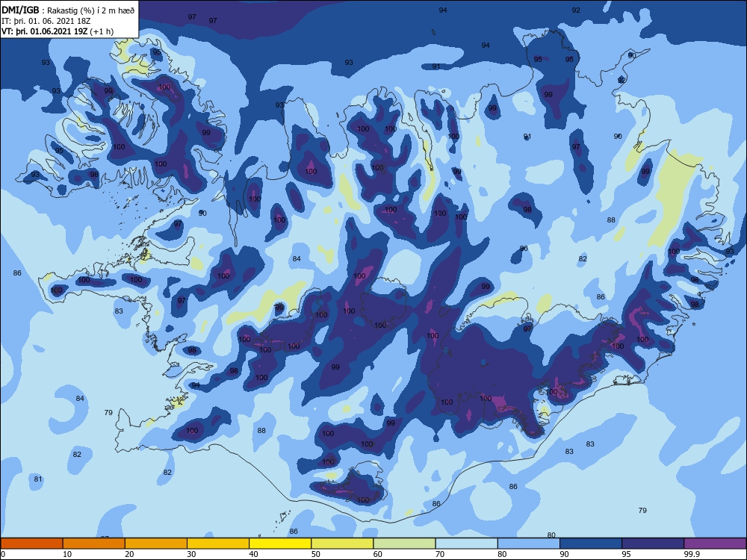Image resolution: width=747 pixels, height=560 pixels.
Task: Click the '40' legend scale label
Action: coord(254,554)
